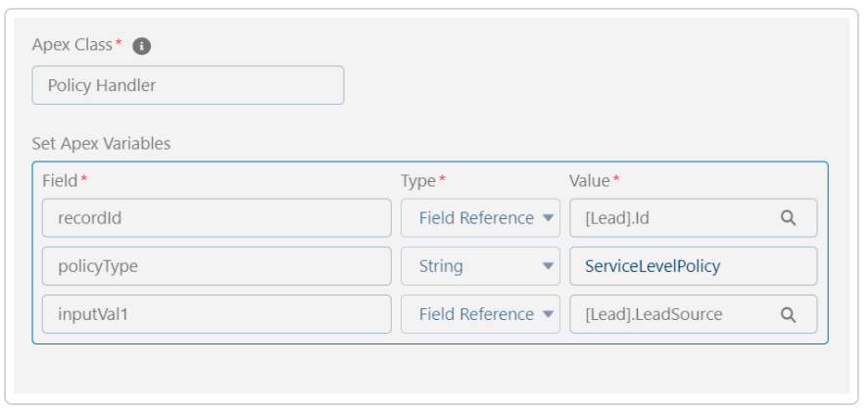Open the Type dropdown for inputVal1 row
Viewport: 868px width, 411px height.
coord(480,314)
